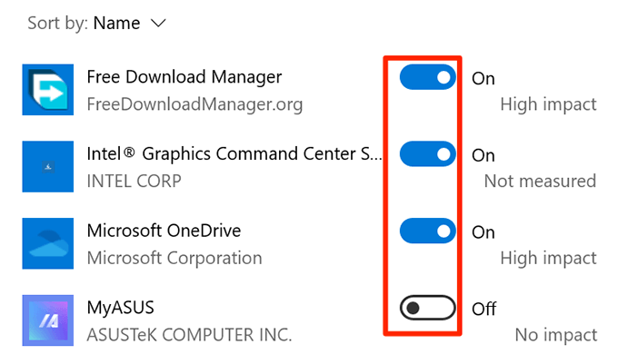
Task: Click the ASUSTeK COMPUTER INC. publisher label
Action: [189, 336]
